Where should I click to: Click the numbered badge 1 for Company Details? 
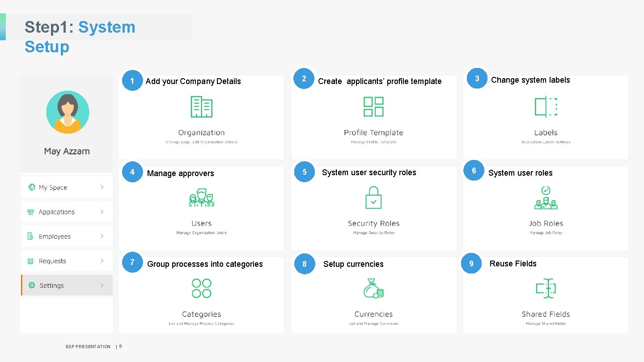[x=132, y=81]
